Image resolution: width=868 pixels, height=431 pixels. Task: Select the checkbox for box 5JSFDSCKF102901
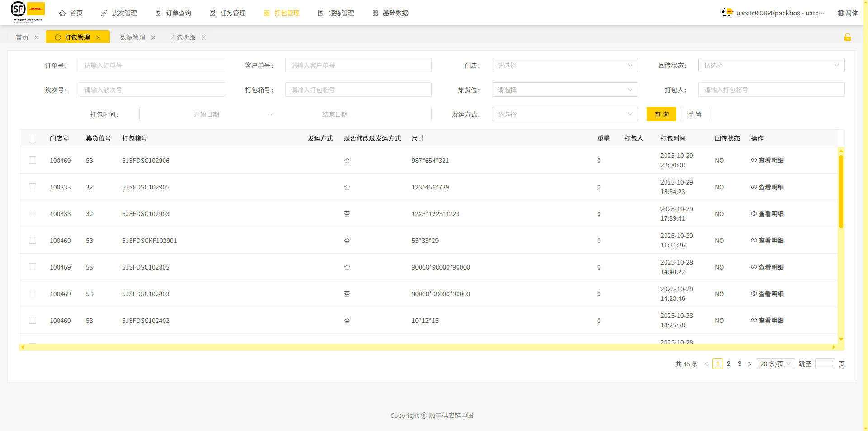click(33, 240)
